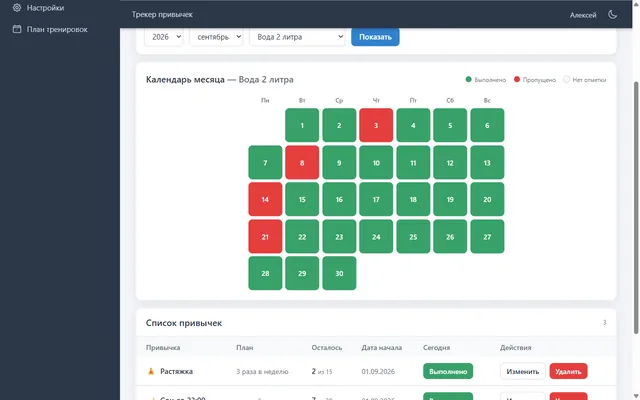Open the сентябрь month dropdown
This screenshot has height=400, width=640.
pos(216,37)
